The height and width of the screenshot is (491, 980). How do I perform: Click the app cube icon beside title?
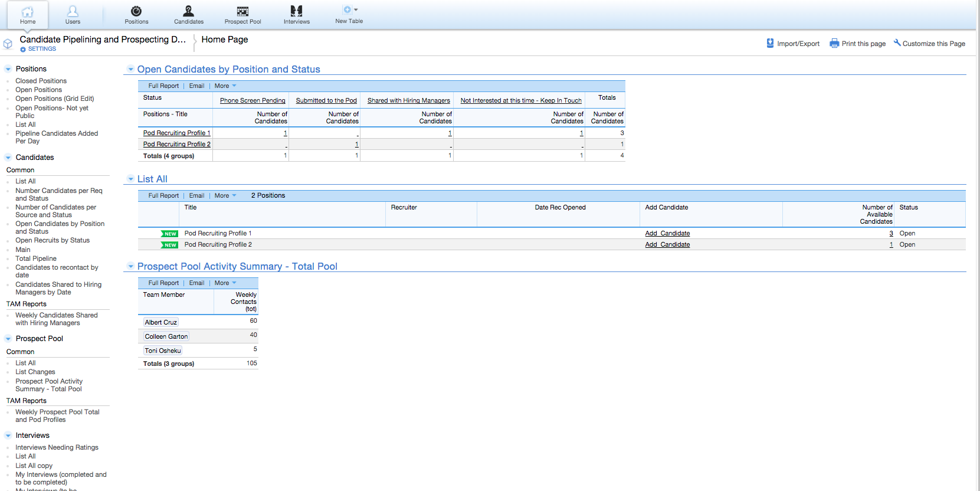(8, 44)
